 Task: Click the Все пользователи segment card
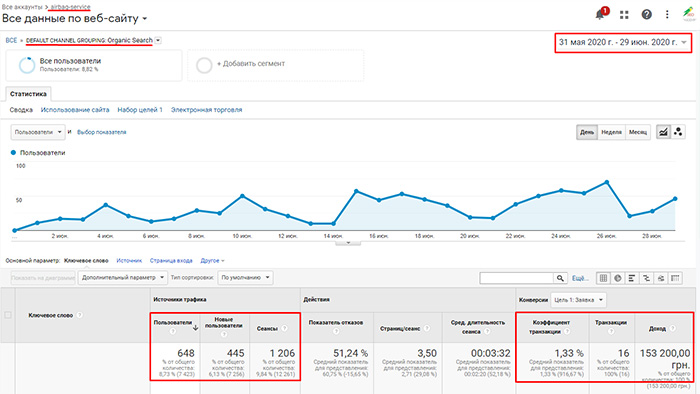94,66
